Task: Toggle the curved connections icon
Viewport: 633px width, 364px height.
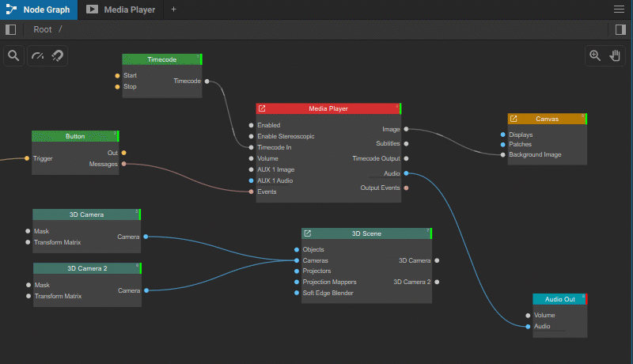Action: pyautogui.click(x=37, y=55)
